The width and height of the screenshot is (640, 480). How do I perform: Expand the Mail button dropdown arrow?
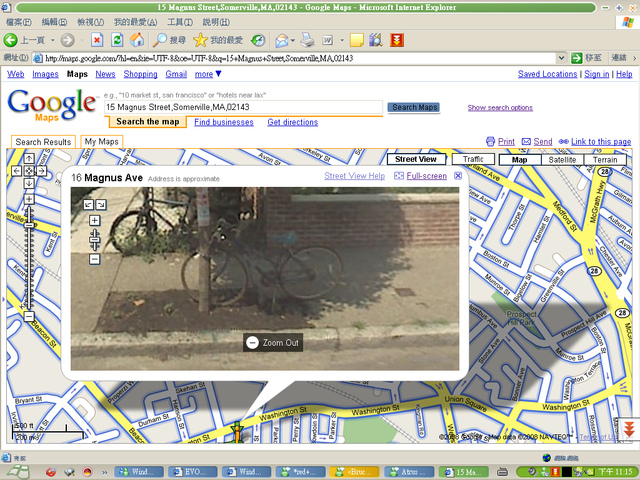[x=293, y=40]
